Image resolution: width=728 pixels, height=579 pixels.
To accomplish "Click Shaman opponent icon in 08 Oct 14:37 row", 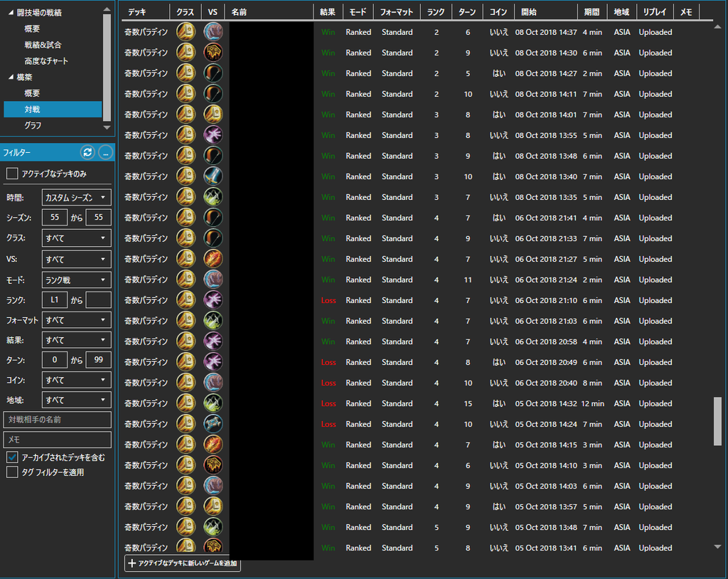I will (x=213, y=32).
